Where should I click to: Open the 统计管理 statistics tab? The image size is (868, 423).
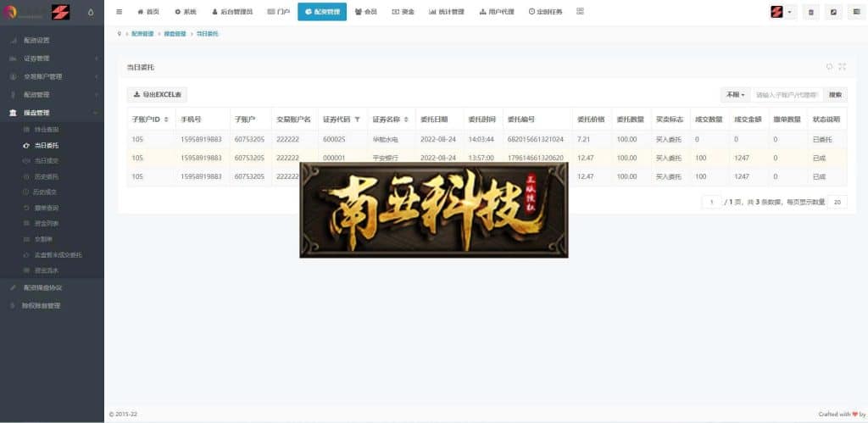pyautogui.click(x=446, y=11)
